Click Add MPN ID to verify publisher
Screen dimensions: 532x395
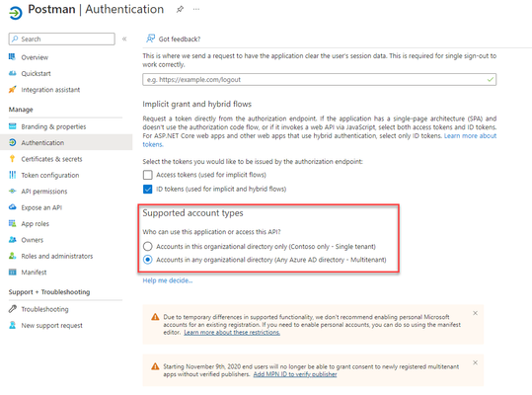click(x=295, y=374)
